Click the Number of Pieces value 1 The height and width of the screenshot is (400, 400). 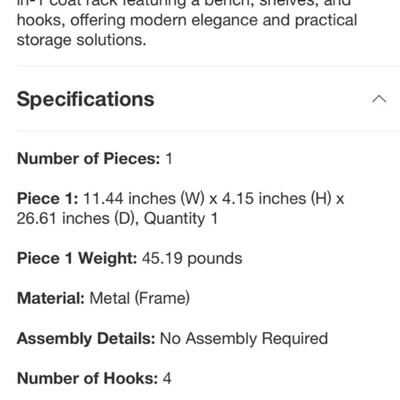click(169, 158)
